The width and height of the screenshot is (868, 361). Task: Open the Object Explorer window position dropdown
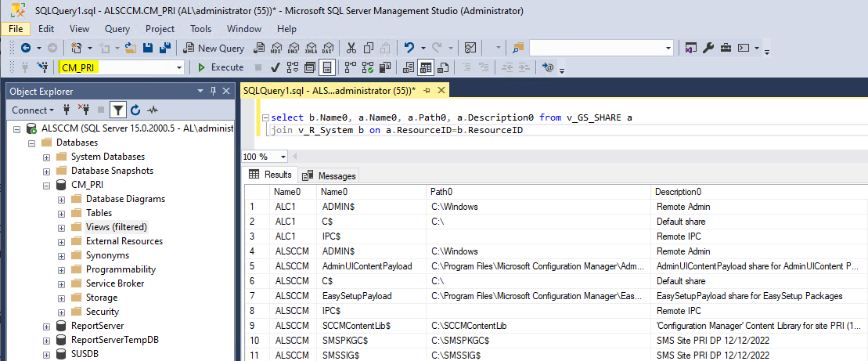click(200, 92)
